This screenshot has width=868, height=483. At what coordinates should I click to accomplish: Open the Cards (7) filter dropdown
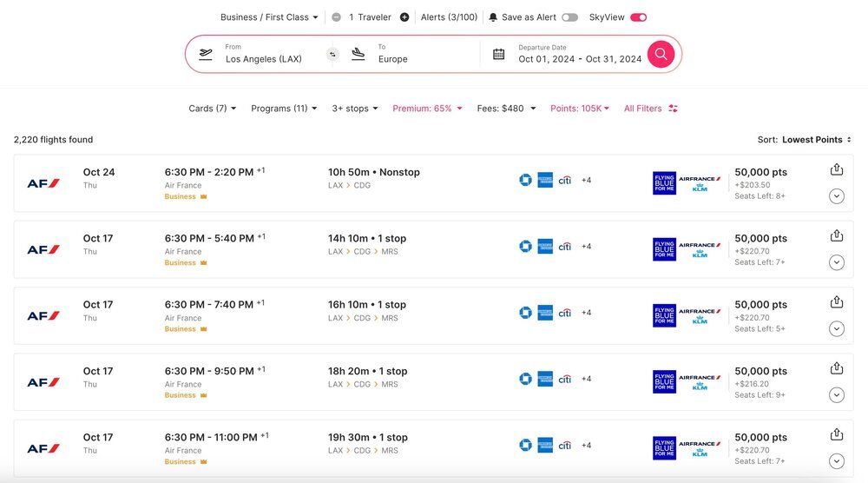(213, 109)
